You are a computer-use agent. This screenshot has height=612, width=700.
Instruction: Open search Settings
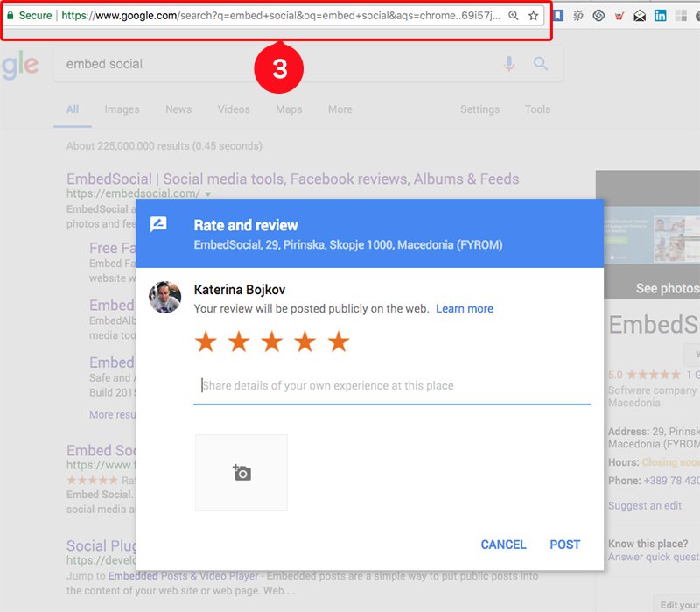[x=479, y=109]
